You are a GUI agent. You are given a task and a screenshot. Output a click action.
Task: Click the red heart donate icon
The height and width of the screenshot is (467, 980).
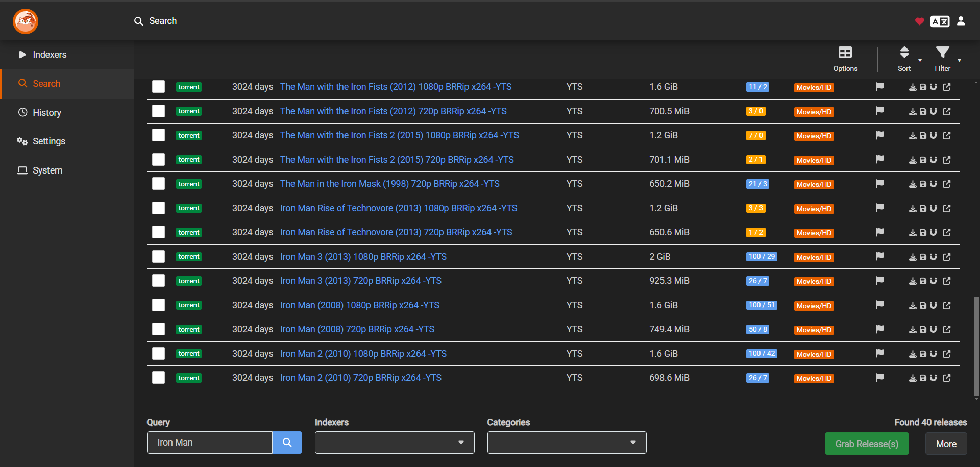coord(919,21)
